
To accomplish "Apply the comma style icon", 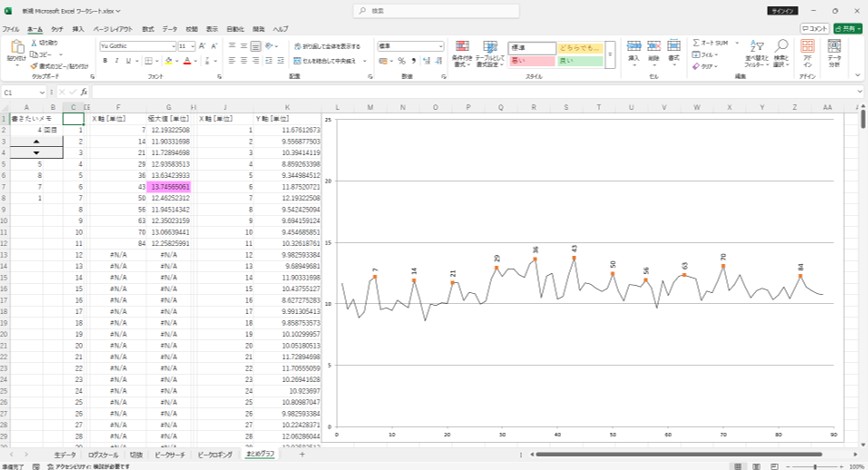I will coord(414,61).
